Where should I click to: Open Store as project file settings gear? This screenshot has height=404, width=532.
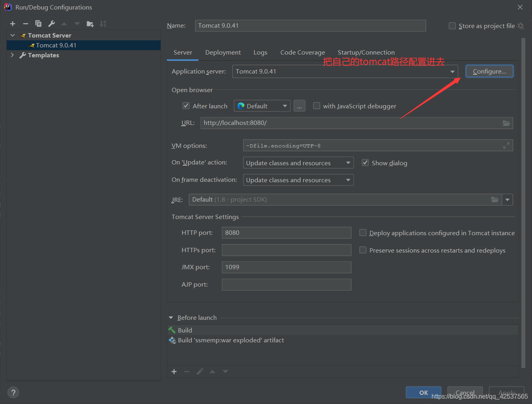[521, 26]
